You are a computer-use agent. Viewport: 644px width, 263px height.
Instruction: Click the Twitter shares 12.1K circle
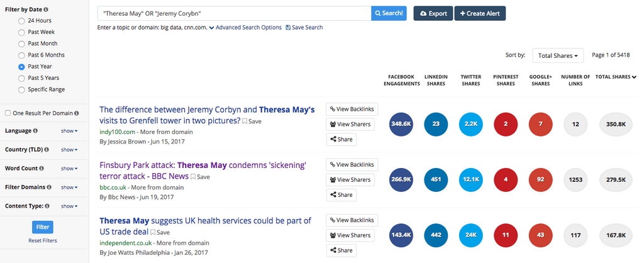470,179
